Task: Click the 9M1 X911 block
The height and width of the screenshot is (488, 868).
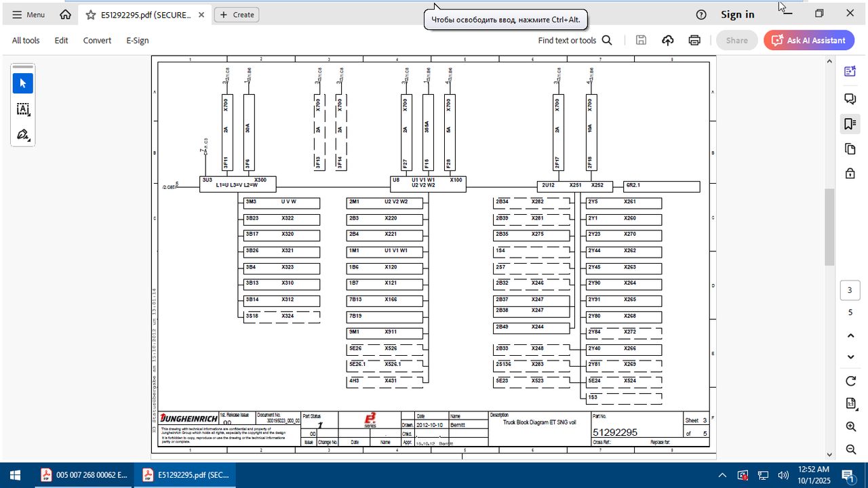Action: pyautogui.click(x=385, y=333)
